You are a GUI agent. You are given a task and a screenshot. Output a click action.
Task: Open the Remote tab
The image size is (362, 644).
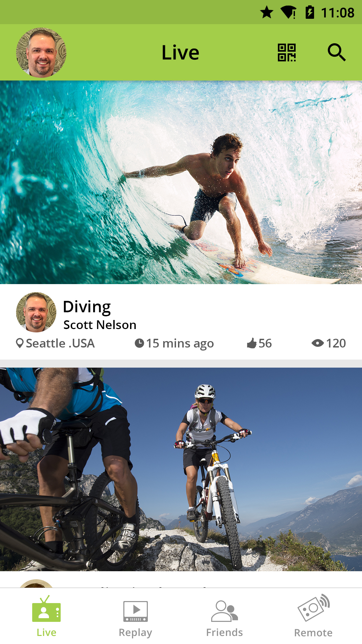click(x=313, y=616)
